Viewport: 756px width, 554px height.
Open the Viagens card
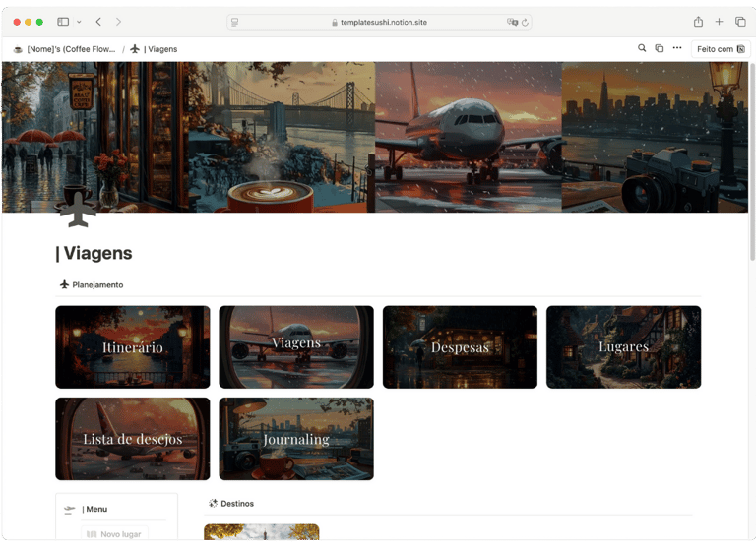click(296, 347)
